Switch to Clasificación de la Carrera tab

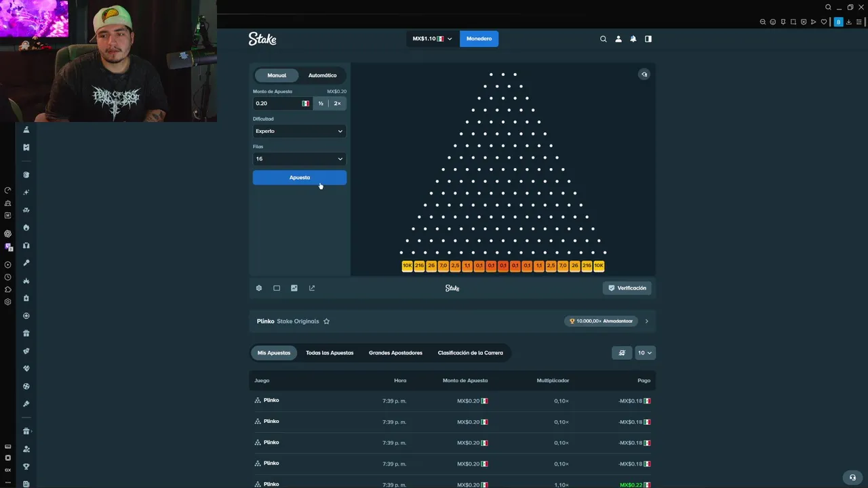[471, 353]
